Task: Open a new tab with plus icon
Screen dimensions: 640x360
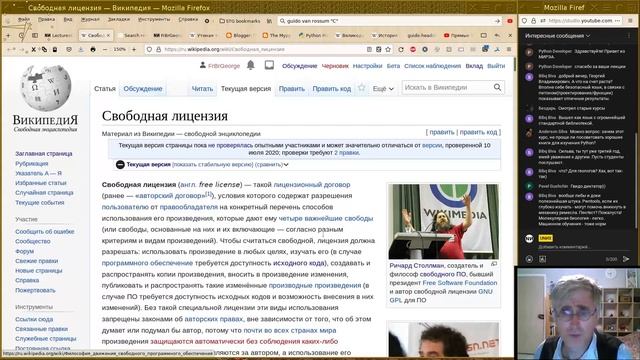Action: pos(8,36)
